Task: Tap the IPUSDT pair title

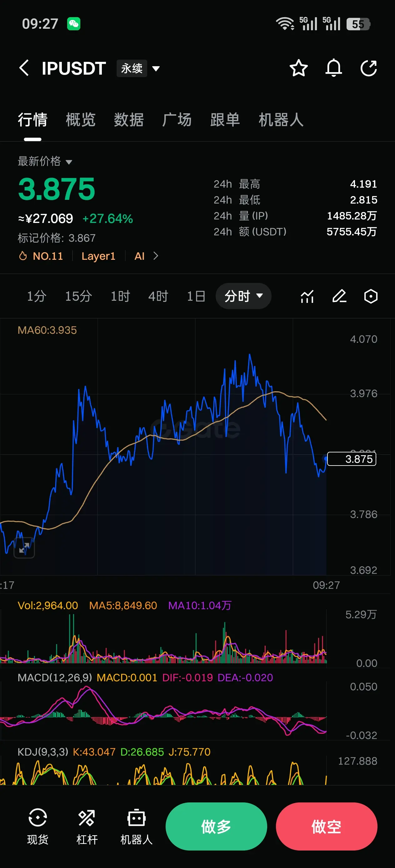Action: pos(74,68)
